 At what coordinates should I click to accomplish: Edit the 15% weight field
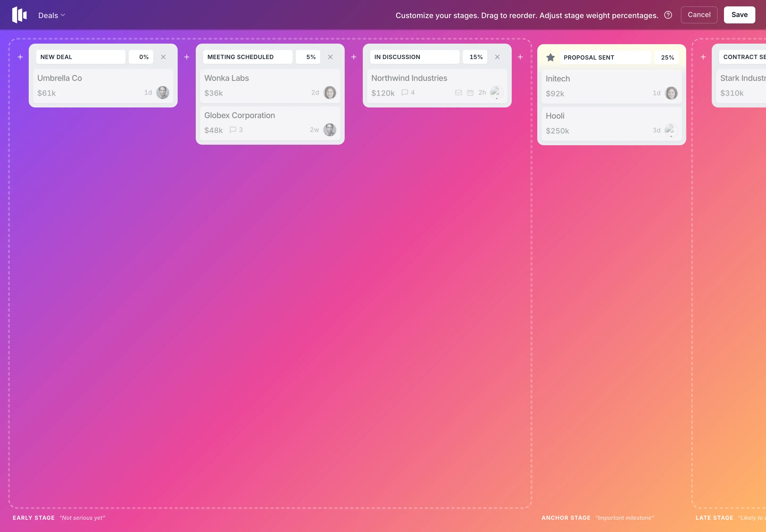(475, 57)
